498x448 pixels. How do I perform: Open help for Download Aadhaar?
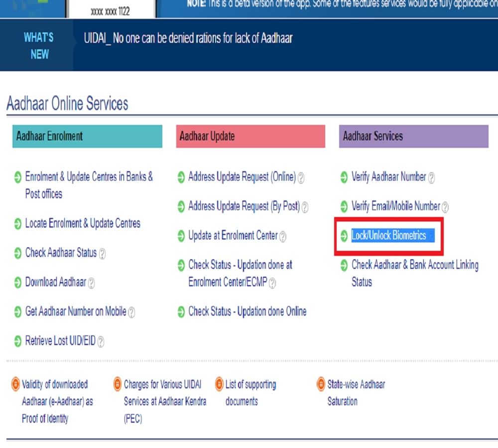coord(91,283)
